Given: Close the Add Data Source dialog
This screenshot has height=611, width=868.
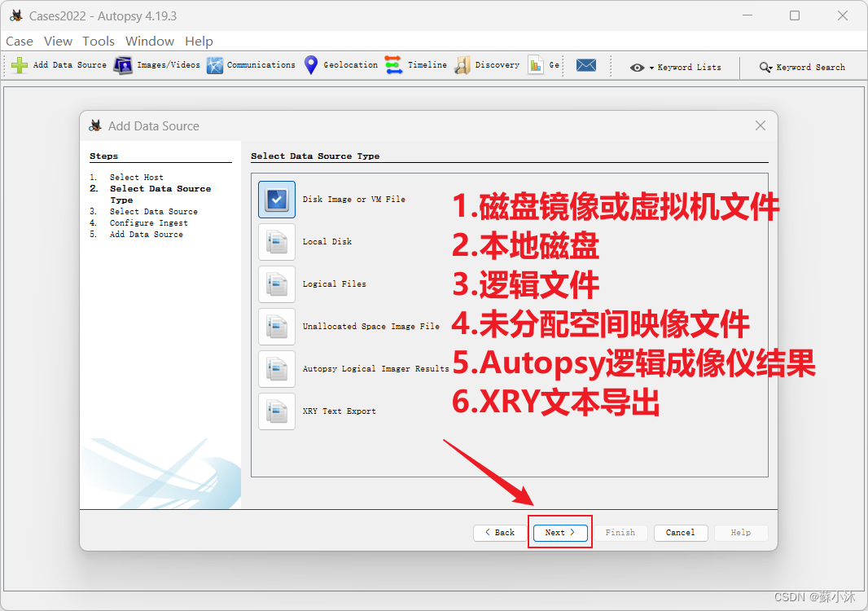Looking at the screenshot, I should 761,125.
